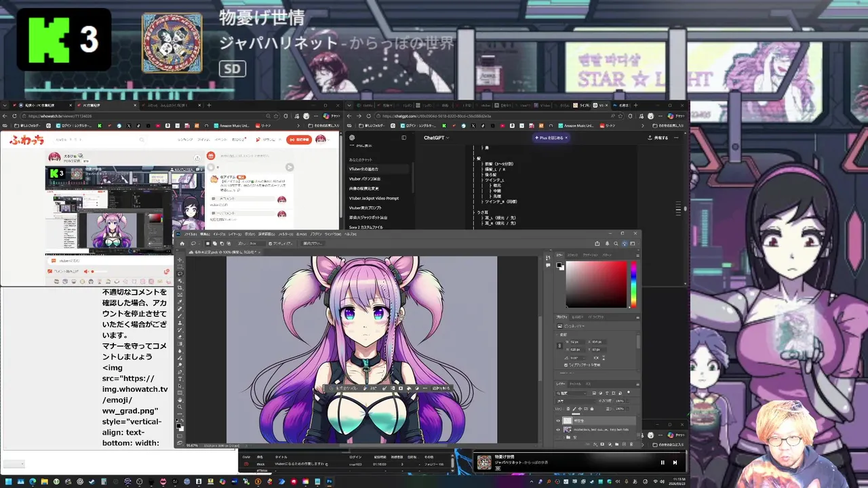Screen dimensions: 868x488
Task: Open the Whowatch profile avatar dropdown
Action: [x=323, y=139]
